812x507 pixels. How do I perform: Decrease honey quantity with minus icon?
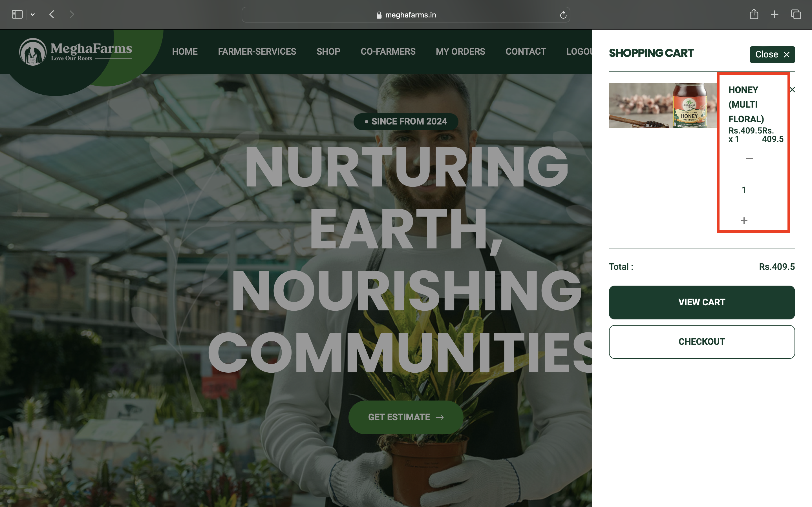[x=749, y=158]
